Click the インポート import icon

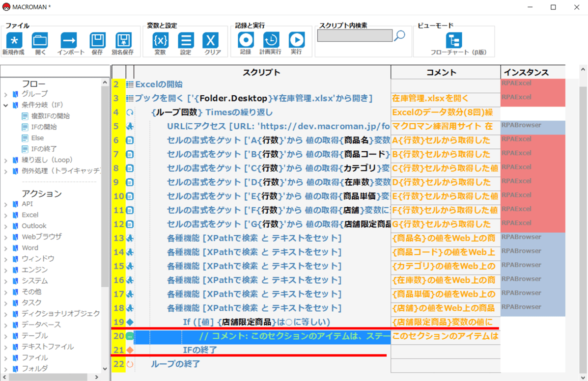coord(69,40)
